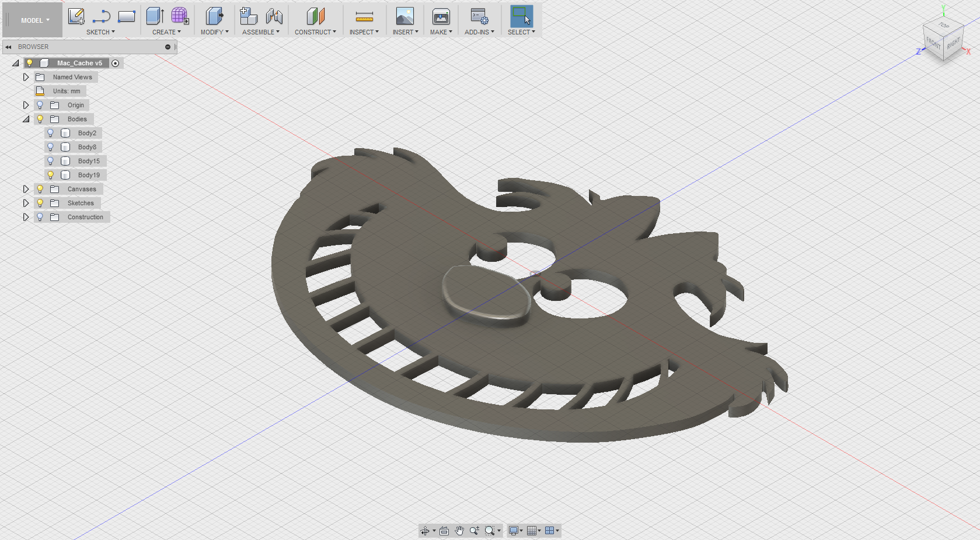This screenshot has width=980, height=540.
Task: Collapse browser panel with double-arrow icon
Action: (x=8, y=47)
